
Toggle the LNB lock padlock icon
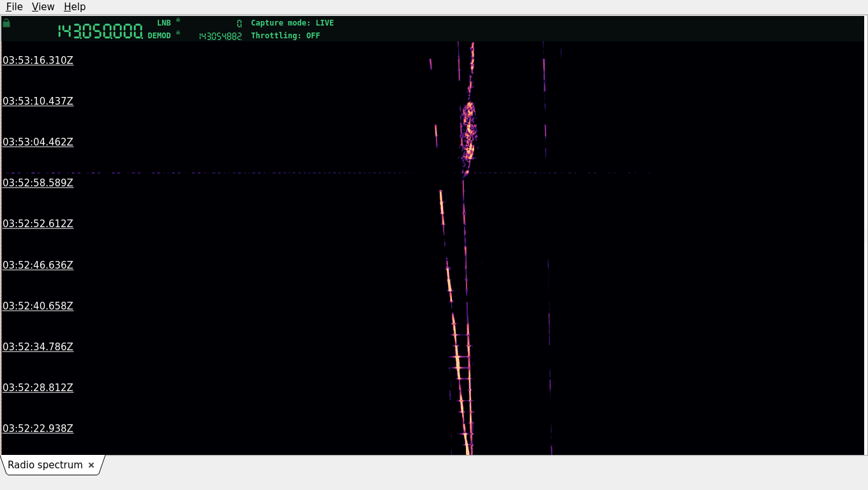[178, 20]
